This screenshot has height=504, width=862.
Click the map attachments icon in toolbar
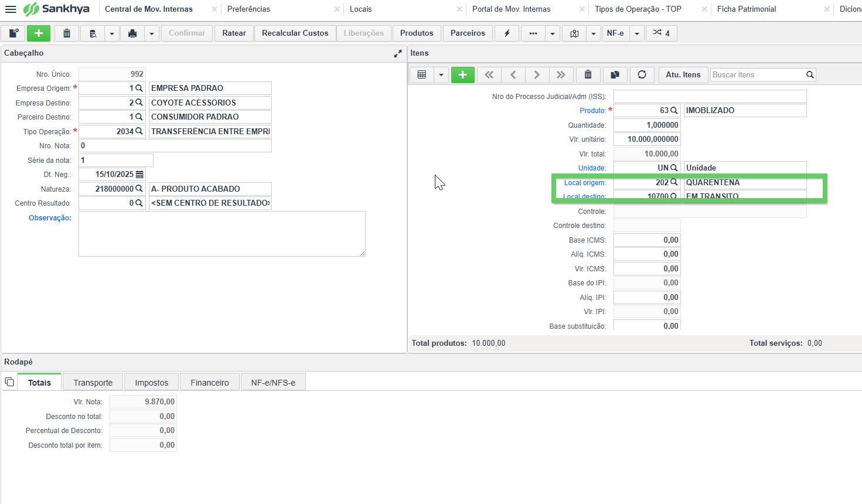pyautogui.click(x=574, y=33)
